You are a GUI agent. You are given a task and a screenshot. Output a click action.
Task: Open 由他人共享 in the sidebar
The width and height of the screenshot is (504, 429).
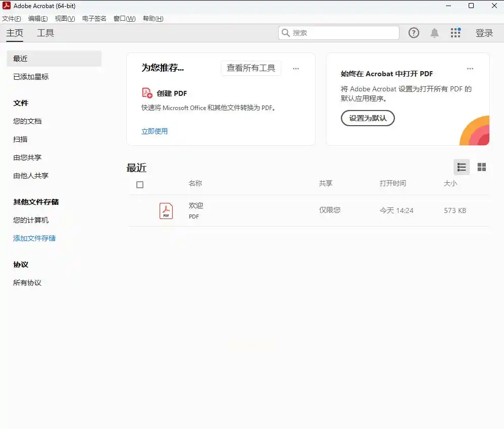[31, 176]
